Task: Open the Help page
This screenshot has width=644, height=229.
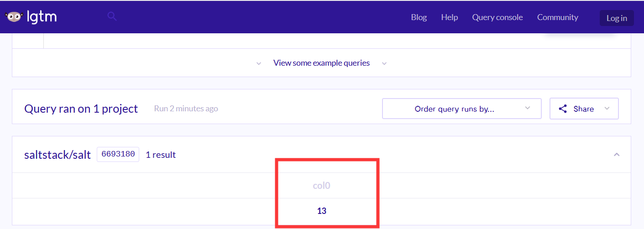Action: pos(450,17)
